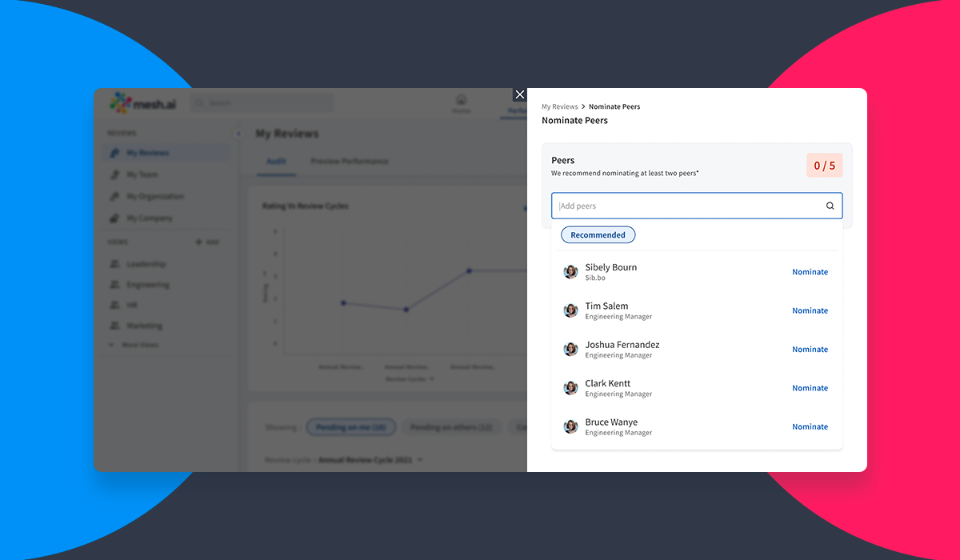Nominate Joshua Fernandez
Image resolution: width=960 pixels, height=560 pixels.
[810, 349]
